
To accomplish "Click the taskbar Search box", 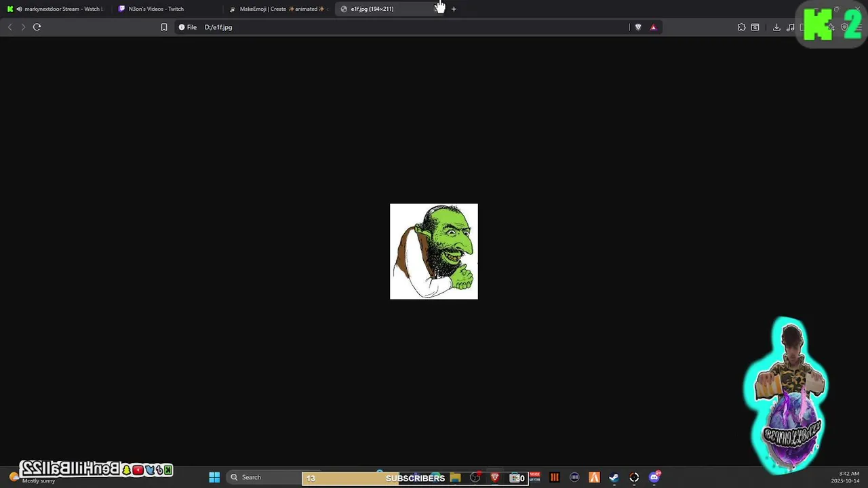I will (263, 477).
